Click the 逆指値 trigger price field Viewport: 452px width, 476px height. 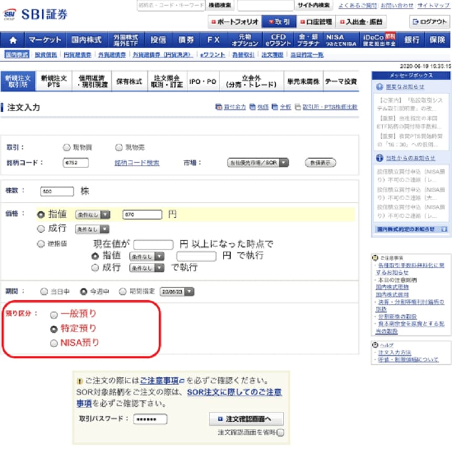pyautogui.click(x=153, y=244)
